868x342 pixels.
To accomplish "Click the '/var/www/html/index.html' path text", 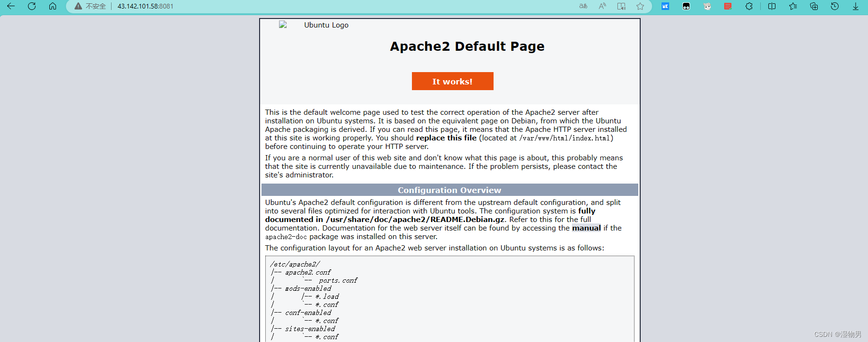I will pos(565,138).
